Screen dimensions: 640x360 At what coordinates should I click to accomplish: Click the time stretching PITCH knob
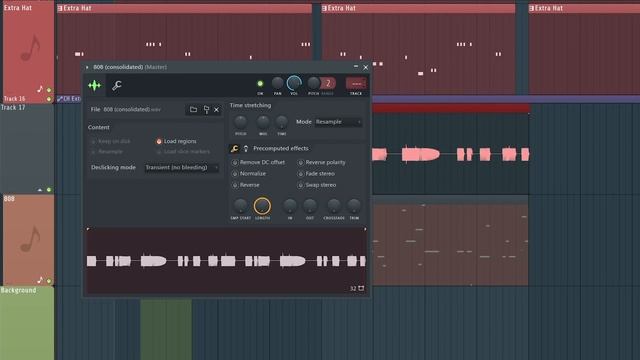[x=240, y=122]
